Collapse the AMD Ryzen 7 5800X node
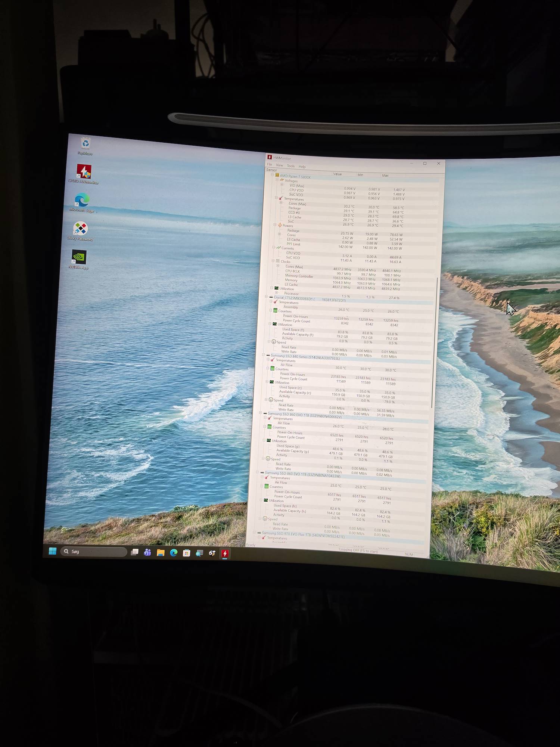Viewport: 560px width, 747px height. (272, 174)
